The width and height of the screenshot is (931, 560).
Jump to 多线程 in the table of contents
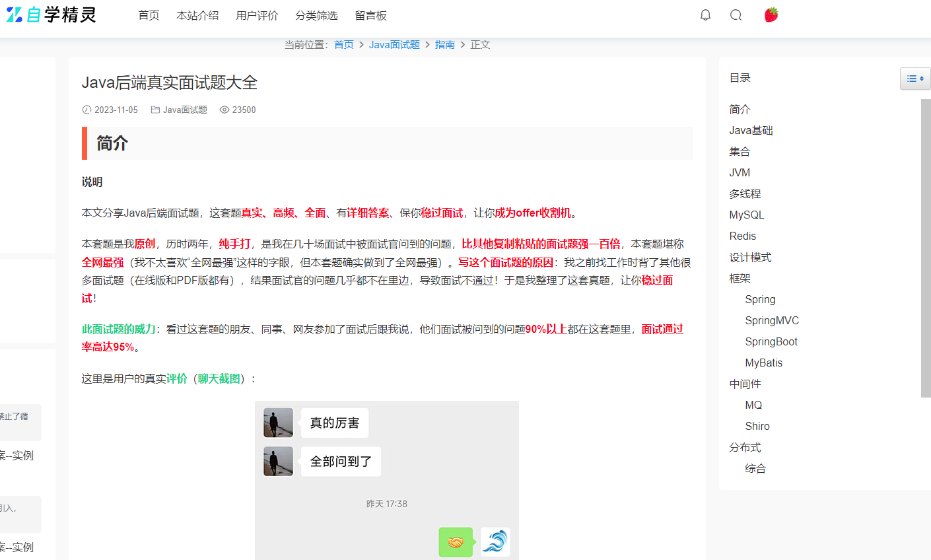coord(745,193)
